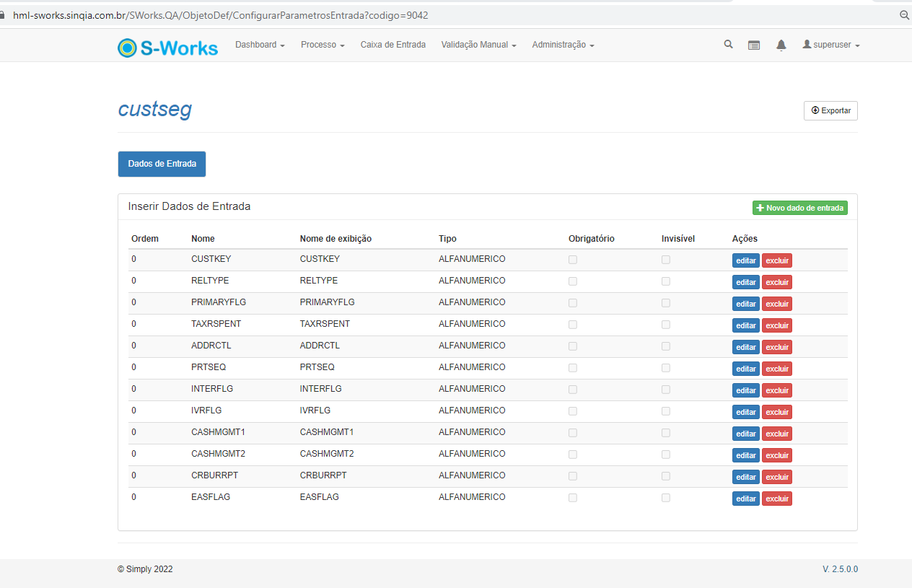Image resolution: width=912 pixels, height=588 pixels.
Task: Expand the superuser account dropdown
Action: click(x=831, y=45)
